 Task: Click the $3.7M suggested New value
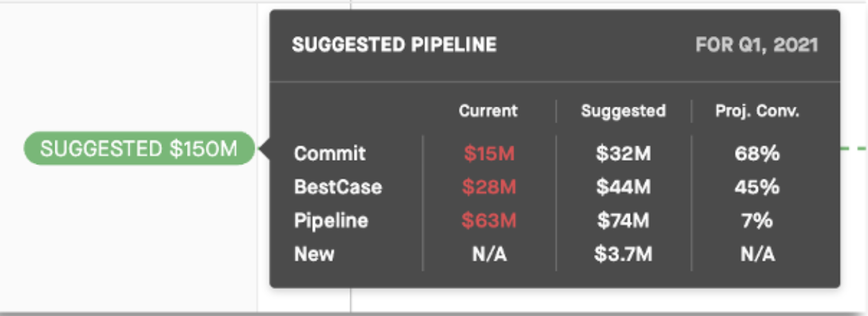(x=623, y=254)
